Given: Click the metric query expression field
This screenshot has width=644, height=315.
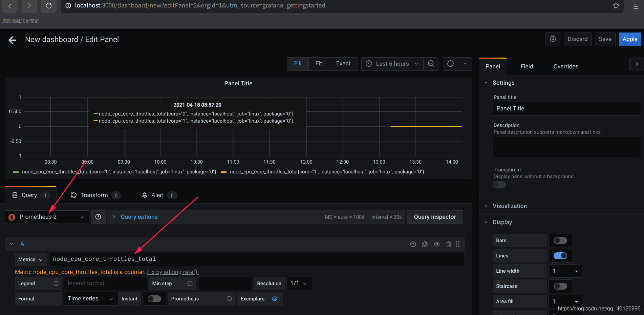Looking at the screenshot, I should tap(257, 259).
